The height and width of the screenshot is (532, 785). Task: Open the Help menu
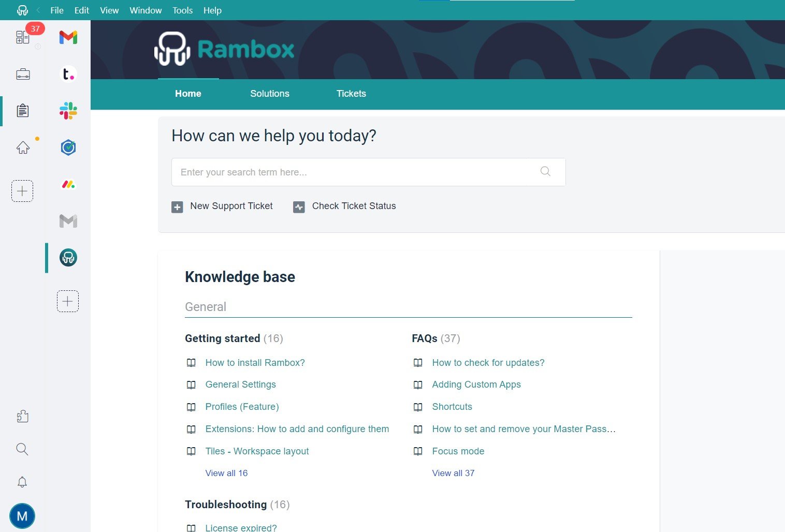pos(212,10)
